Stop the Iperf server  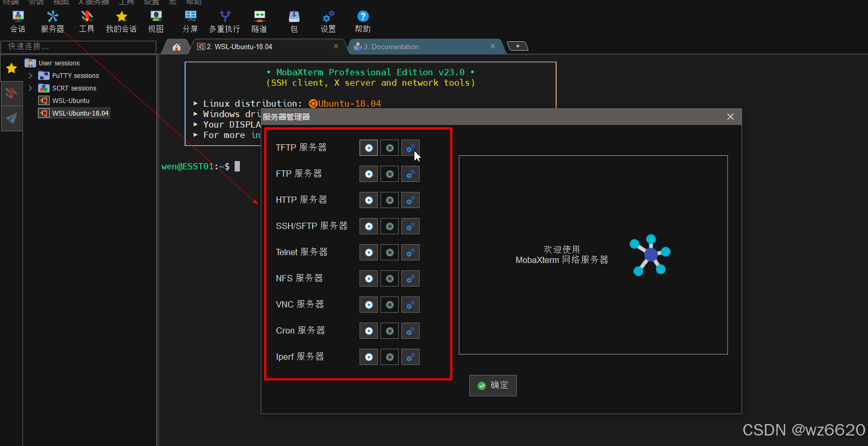(x=389, y=357)
